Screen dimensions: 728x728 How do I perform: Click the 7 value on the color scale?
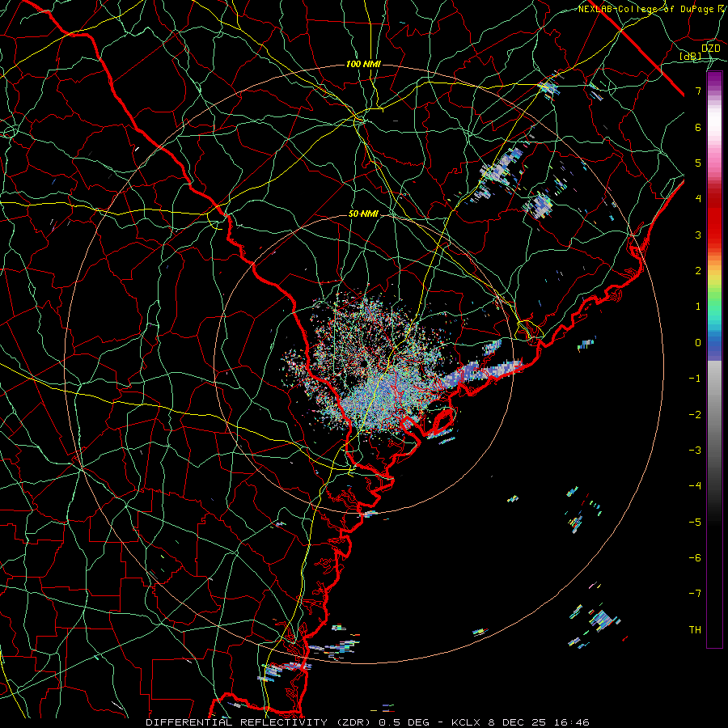pos(698,91)
